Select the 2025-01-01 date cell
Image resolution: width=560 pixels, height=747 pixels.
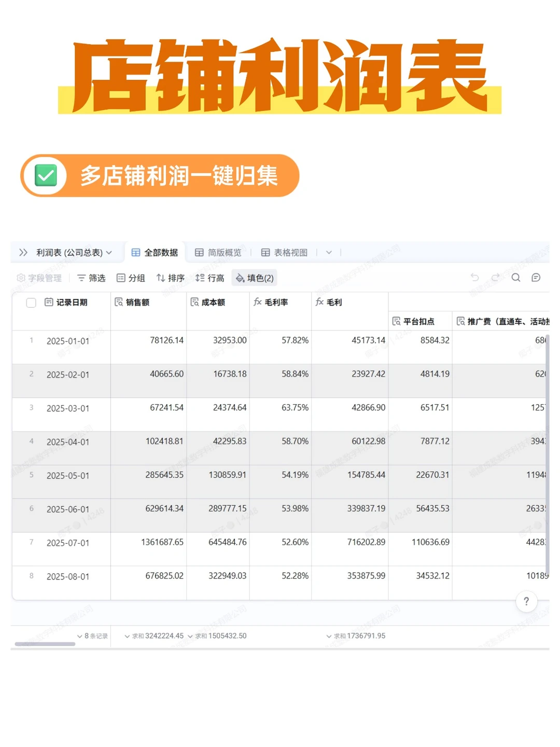point(68,341)
